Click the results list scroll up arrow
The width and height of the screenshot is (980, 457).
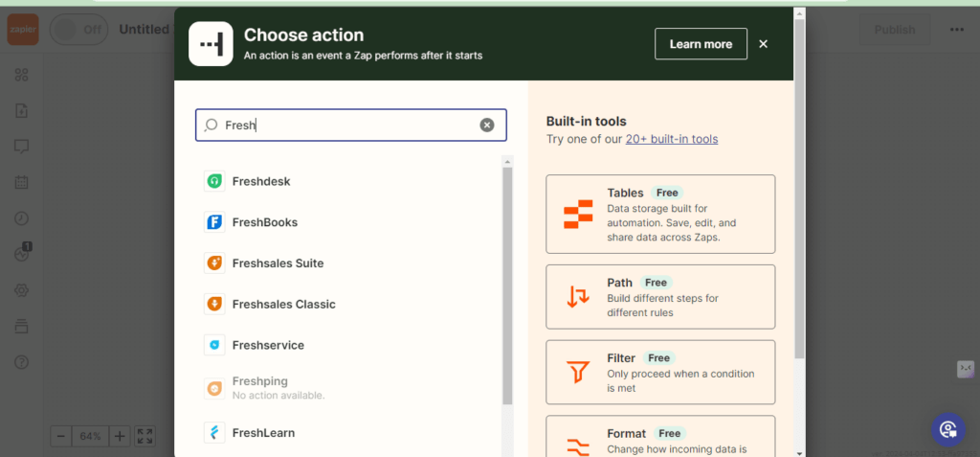507,162
